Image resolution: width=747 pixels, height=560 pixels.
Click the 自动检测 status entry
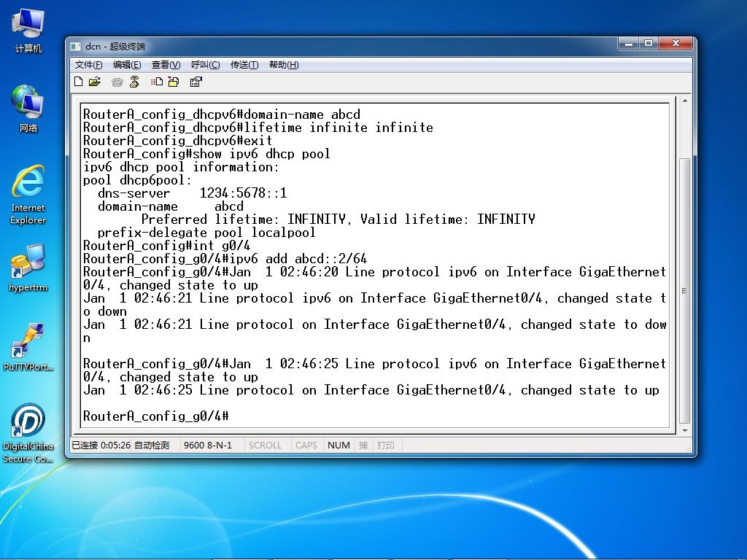pos(152,446)
